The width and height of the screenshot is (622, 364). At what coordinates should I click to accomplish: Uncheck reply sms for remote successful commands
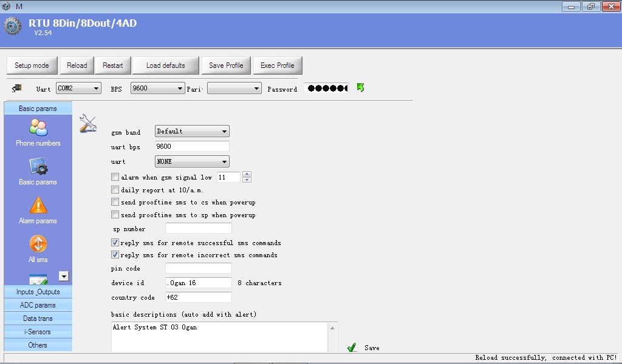tap(115, 243)
